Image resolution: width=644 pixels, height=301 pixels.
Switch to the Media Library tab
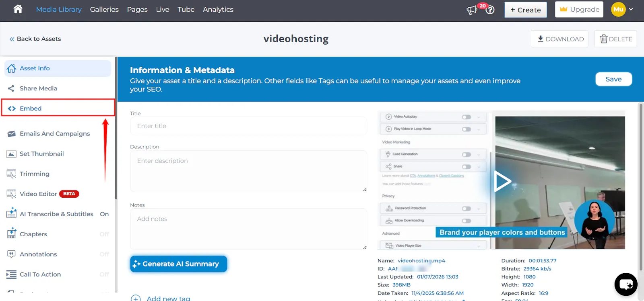59,9
